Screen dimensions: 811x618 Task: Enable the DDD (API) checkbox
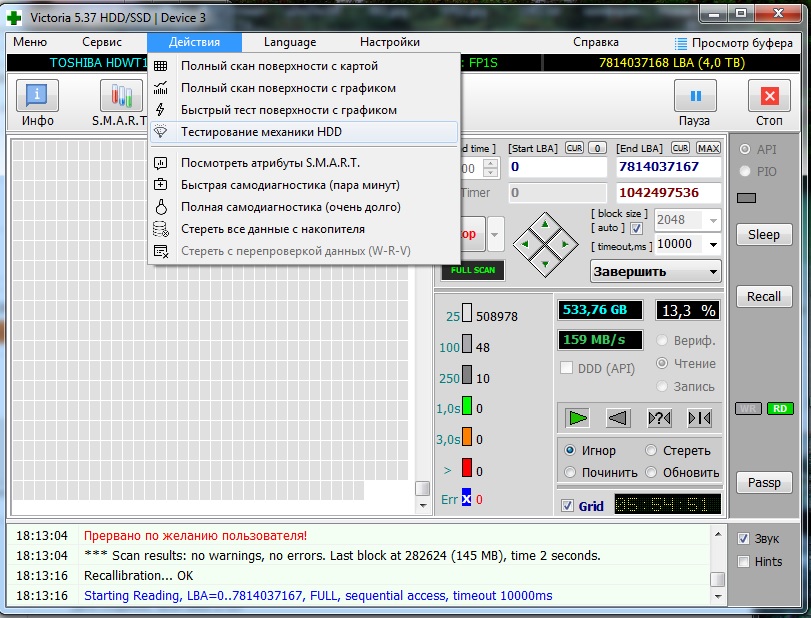pyautogui.click(x=566, y=368)
